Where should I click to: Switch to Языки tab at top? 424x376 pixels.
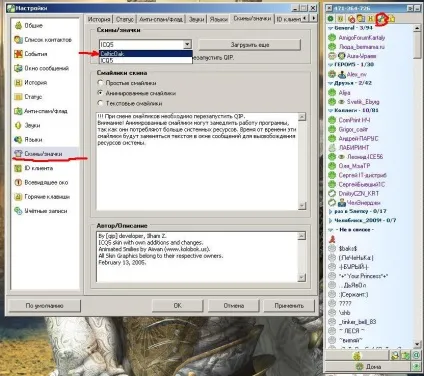tap(219, 19)
